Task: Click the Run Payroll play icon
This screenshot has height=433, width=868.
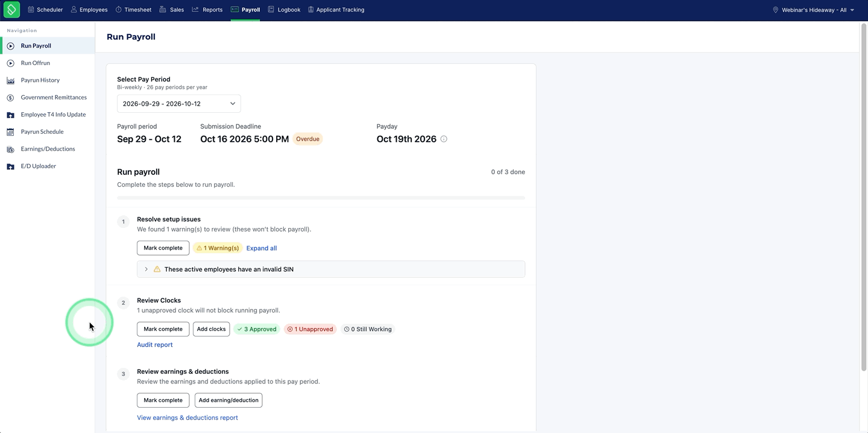Action: point(10,46)
